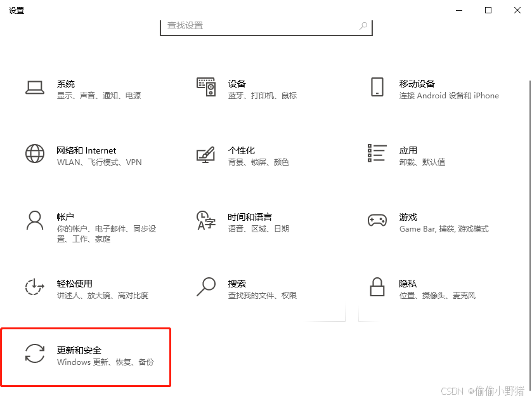This screenshot has width=532, height=401.
Task: Go to 网络和 Internet settings title
Action: tap(86, 150)
